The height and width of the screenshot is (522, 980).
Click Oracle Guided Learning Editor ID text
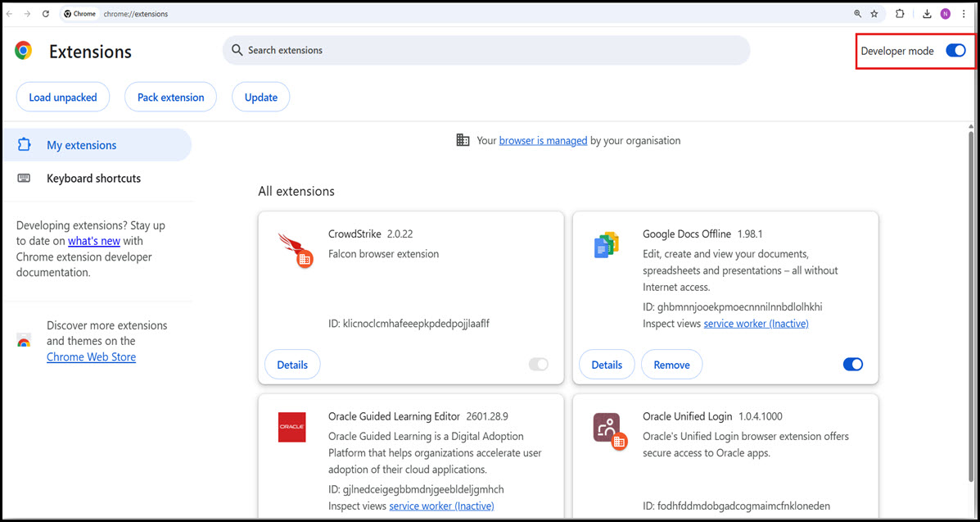[x=416, y=489]
